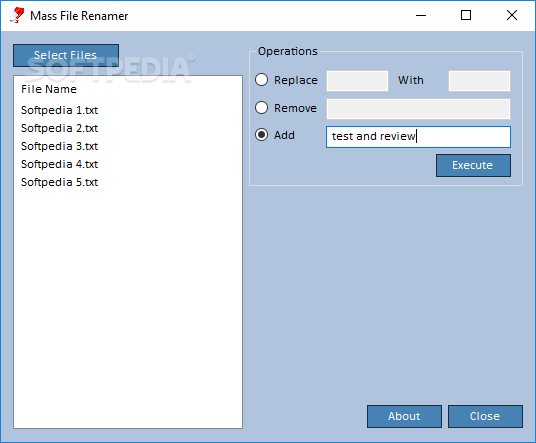
Task: Maximize the Mass File Renamer window
Action: 466,15
